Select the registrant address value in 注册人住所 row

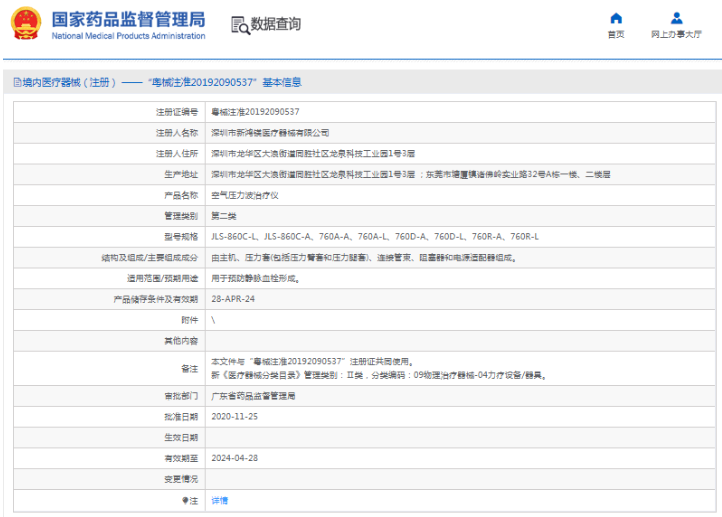tap(313, 154)
